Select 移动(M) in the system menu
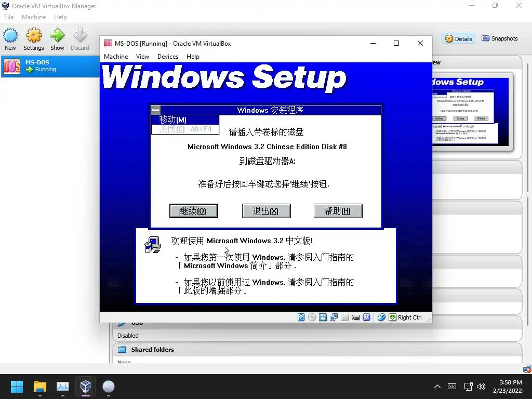The height and width of the screenshot is (399, 532). click(x=185, y=120)
